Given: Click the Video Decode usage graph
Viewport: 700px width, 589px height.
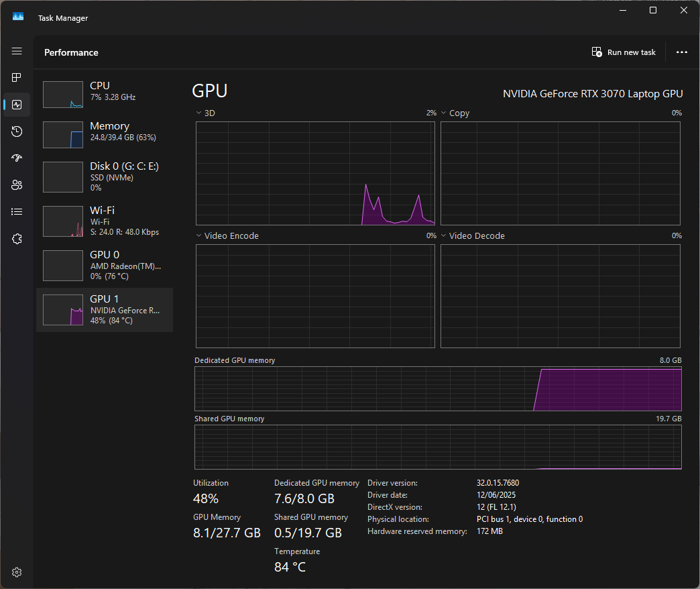Looking at the screenshot, I should pos(561,296).
